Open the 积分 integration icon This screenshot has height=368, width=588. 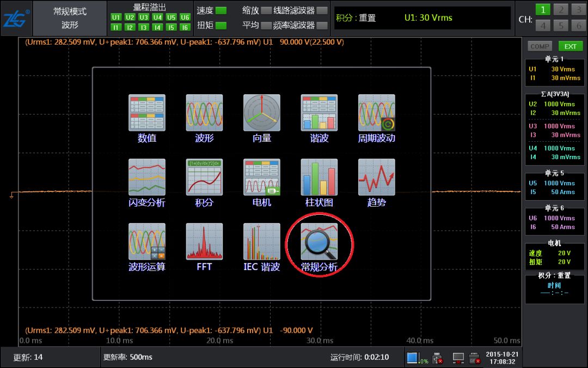204,177
